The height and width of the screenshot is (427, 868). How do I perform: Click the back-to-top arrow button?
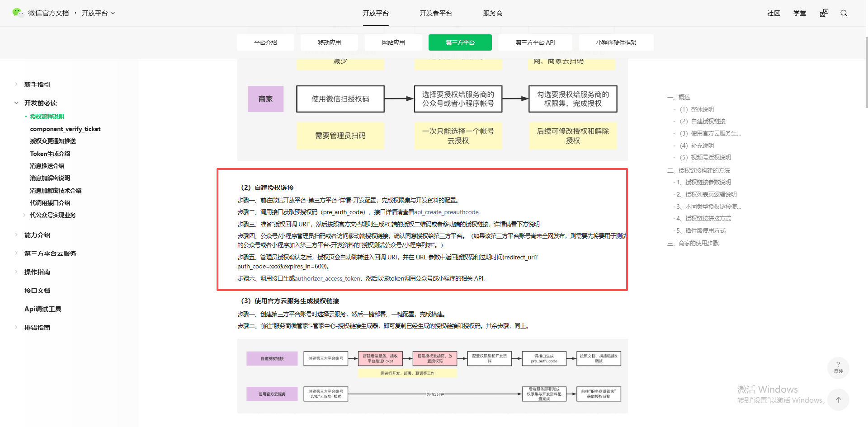point(839,400)
